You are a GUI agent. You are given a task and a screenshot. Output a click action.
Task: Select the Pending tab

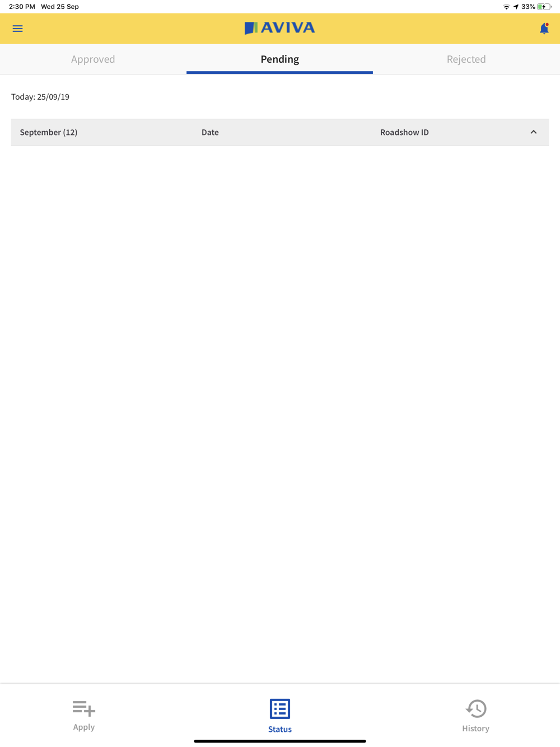tap(279, 59)
